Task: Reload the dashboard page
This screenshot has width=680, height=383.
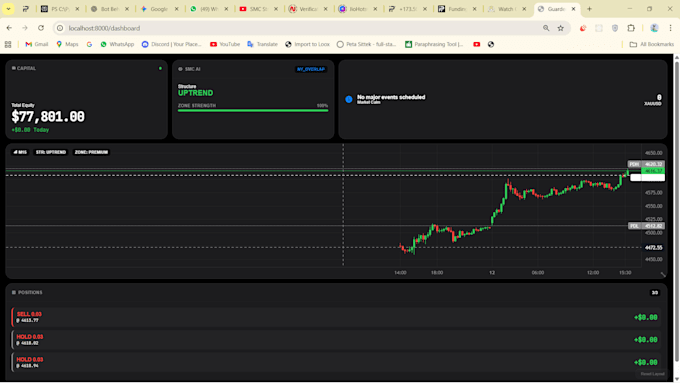Action: [x=41, y=28]
